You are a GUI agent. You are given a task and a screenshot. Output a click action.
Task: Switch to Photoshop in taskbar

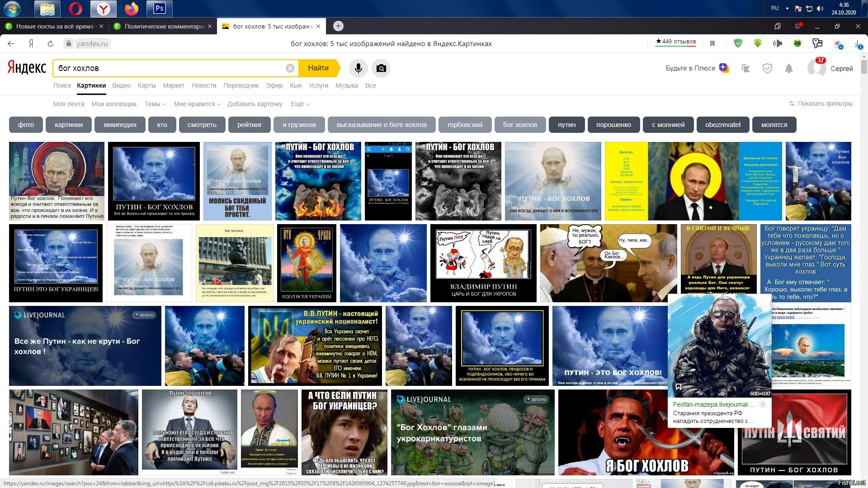tap(160, 9)
